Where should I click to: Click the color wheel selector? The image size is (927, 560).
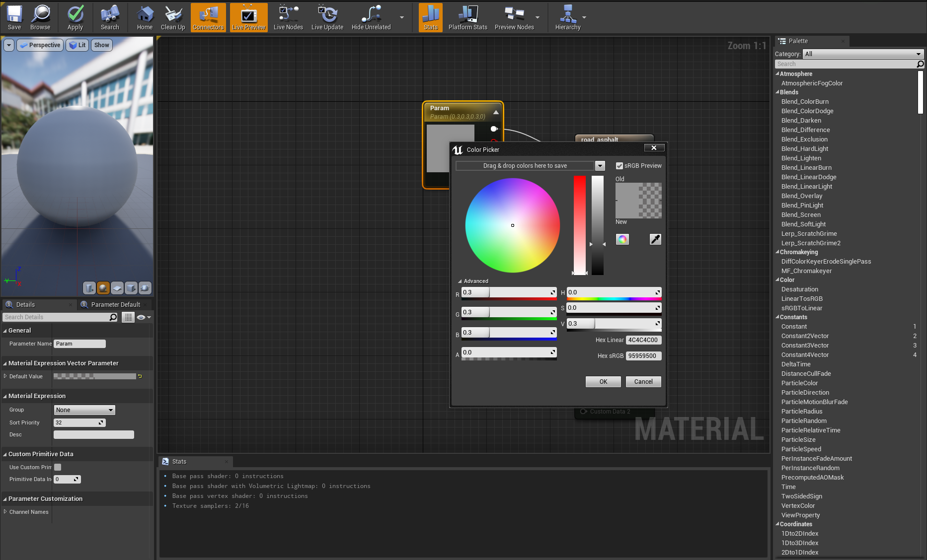(513, 225)
